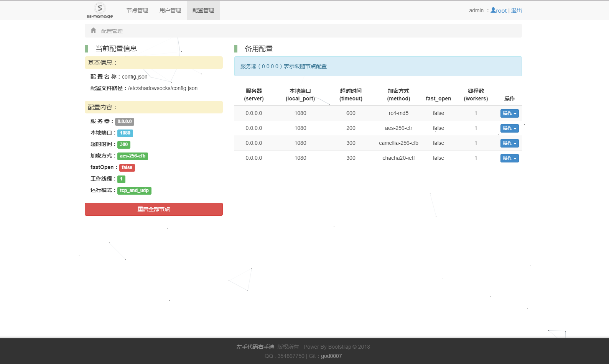Click the 左手代码右手诗 footer link
This screenshot has width=609, height=364.
tap(255, 347)
